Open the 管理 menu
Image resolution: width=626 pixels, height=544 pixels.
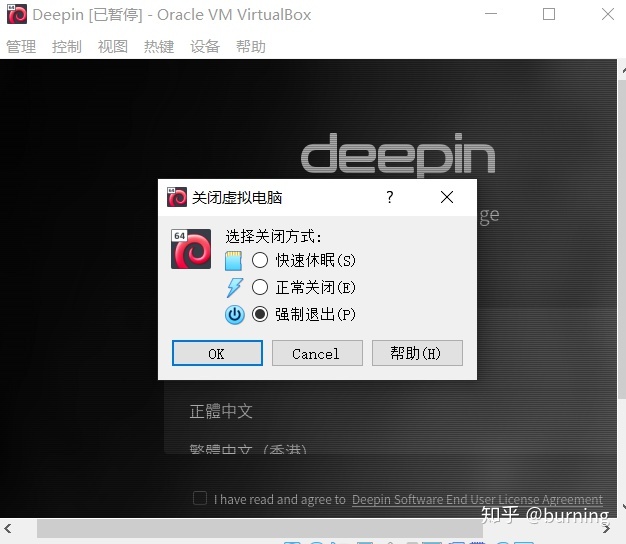coord(21,46)
